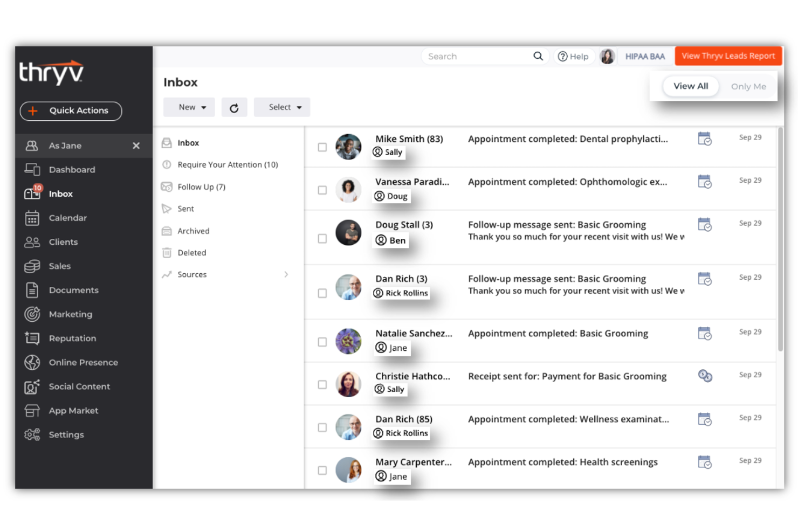Expand the Sources section

192,274
